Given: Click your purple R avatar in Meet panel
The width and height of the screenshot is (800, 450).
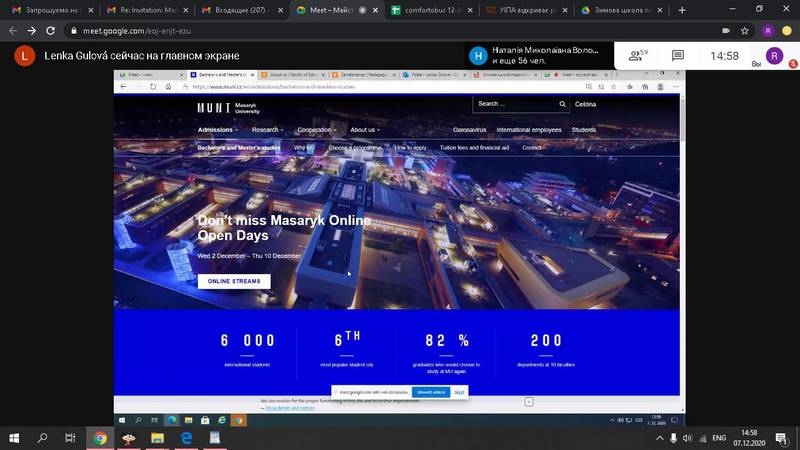Looking at the screenshot, I should [x=774, y=56].
